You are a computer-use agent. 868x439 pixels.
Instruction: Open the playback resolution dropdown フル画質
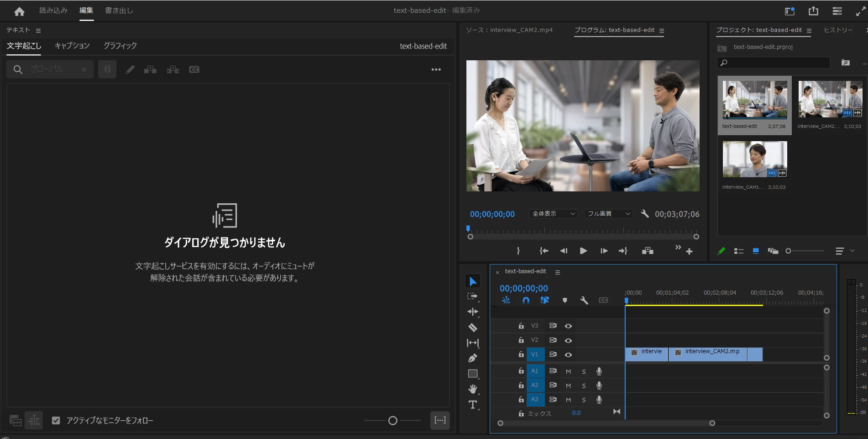pos(609,214)
